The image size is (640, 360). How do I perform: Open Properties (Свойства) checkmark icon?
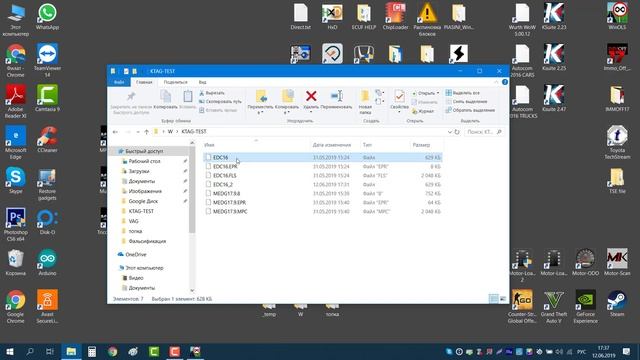click(399, 96)
